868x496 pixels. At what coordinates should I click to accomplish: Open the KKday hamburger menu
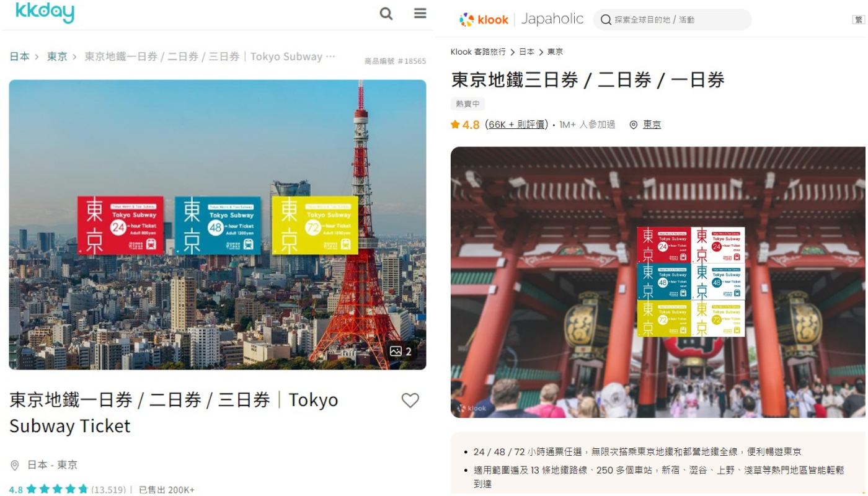coord(420,13)
